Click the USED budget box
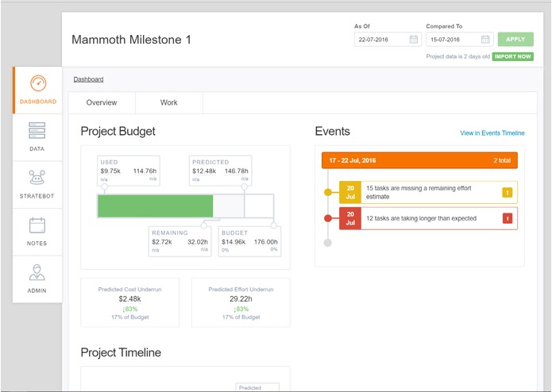 point(129,171)
